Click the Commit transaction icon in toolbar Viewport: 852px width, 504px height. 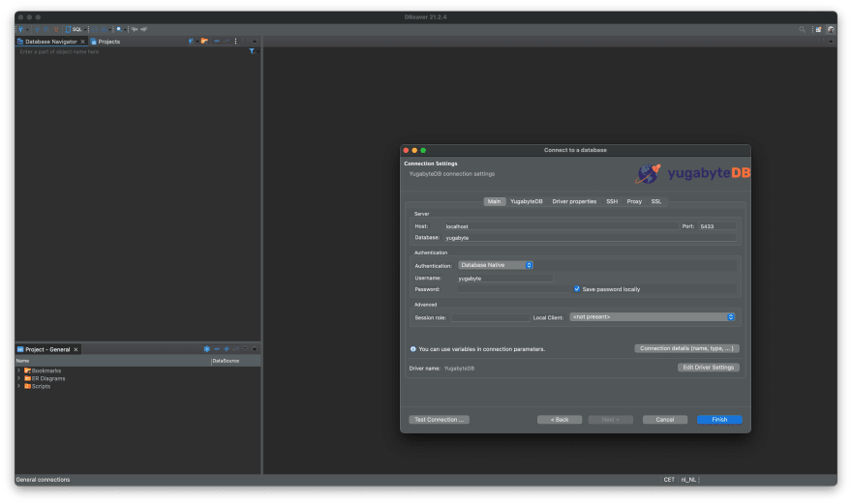click(95, 29)
